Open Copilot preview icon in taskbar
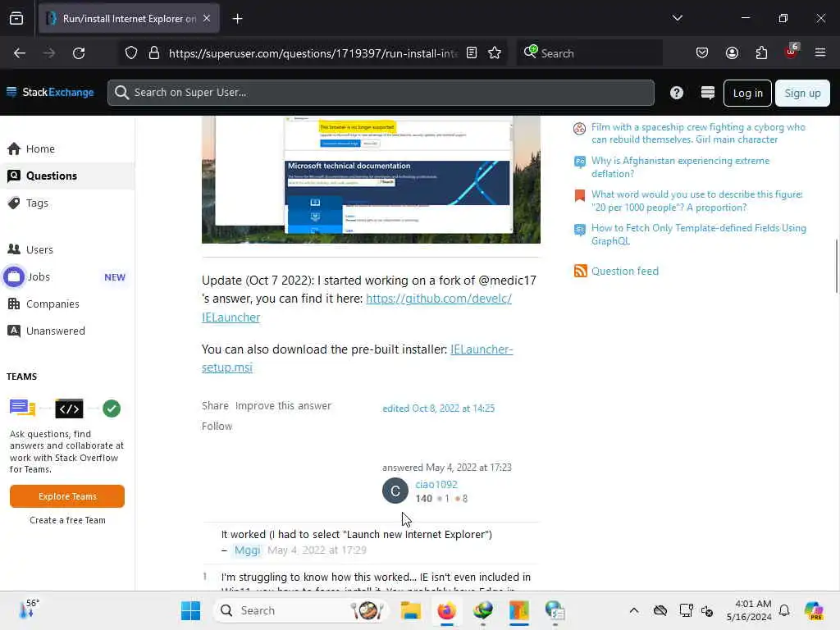The height and width of the screenshot is (630, 840). pos(814,610)
